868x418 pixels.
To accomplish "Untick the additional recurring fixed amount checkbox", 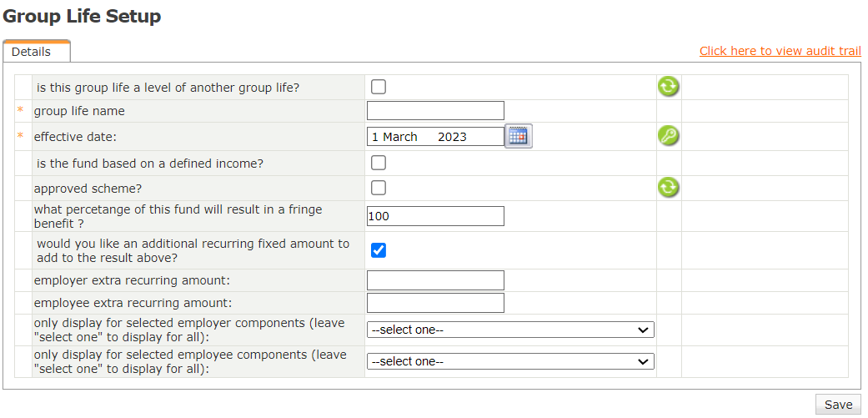I will pos(379,250).
